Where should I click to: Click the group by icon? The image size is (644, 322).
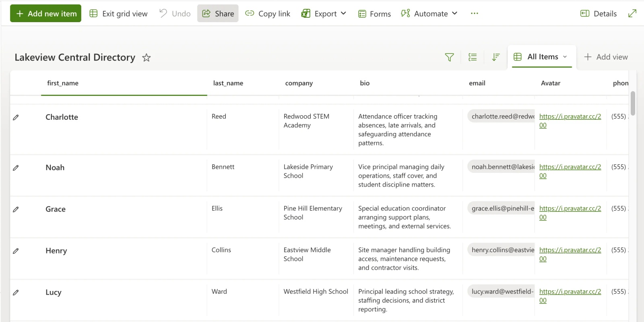tap(473, 57)
